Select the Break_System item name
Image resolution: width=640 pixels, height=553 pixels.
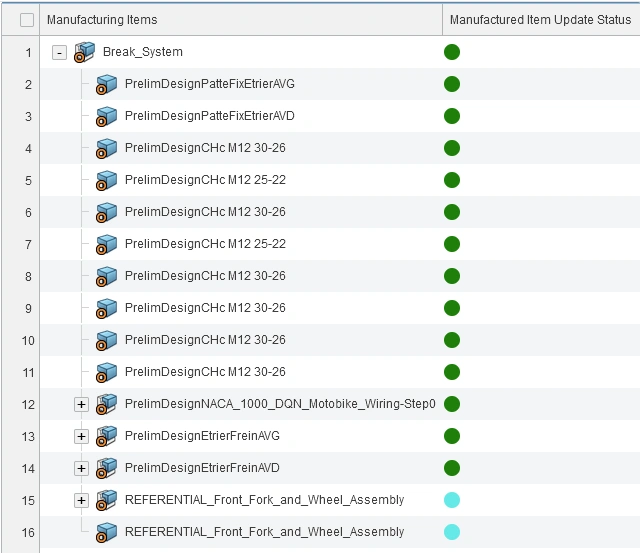143,52
